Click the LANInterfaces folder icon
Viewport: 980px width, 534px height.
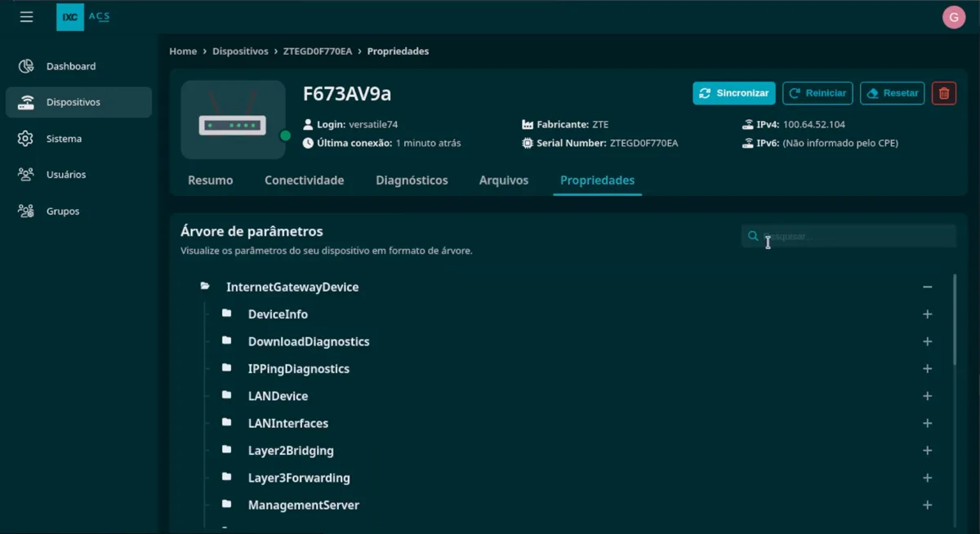tap(227, 422)
